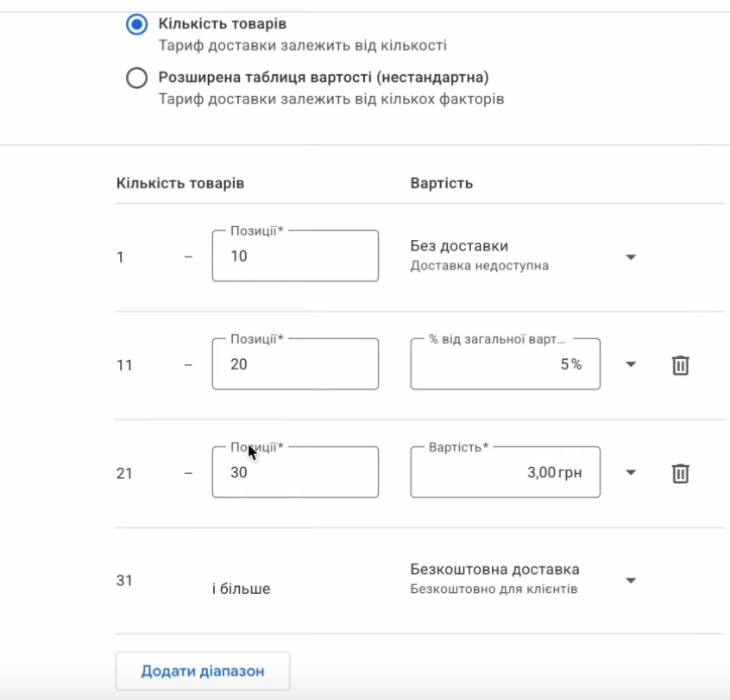
Task: Click description 'Тариф доставки залежить від кількох факторів'
Action: click(331, 99)
